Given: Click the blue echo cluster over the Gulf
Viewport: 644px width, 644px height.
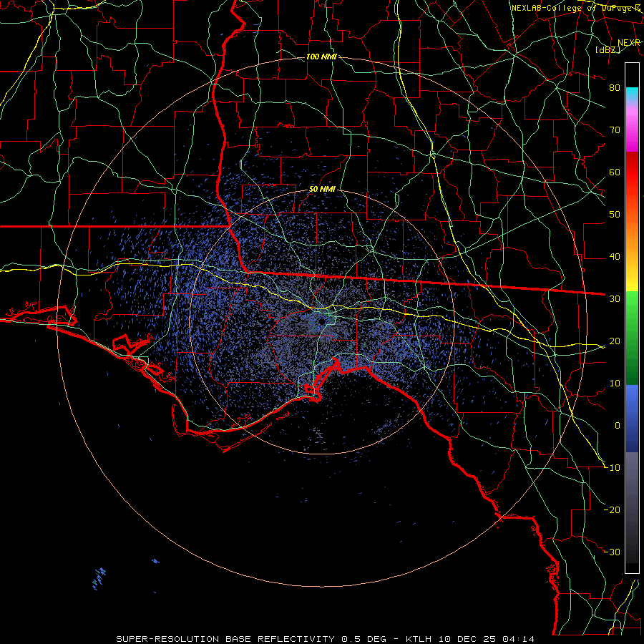Looking at the screenshot, I should tap(99, 578).
